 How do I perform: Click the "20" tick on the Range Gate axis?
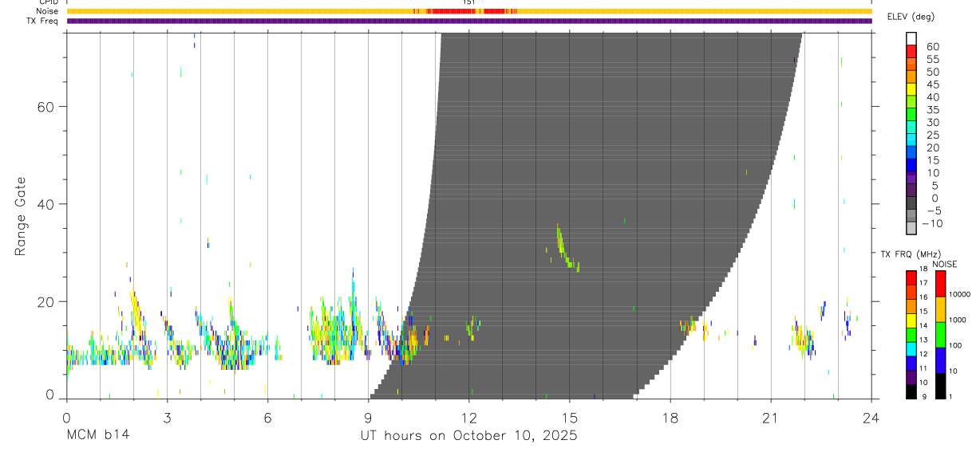46,301
